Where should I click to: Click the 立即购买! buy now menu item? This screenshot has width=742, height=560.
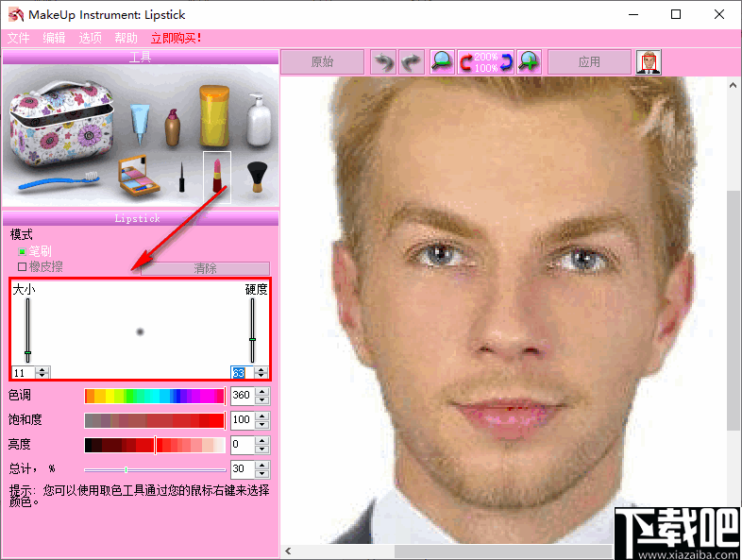point(176,38)
